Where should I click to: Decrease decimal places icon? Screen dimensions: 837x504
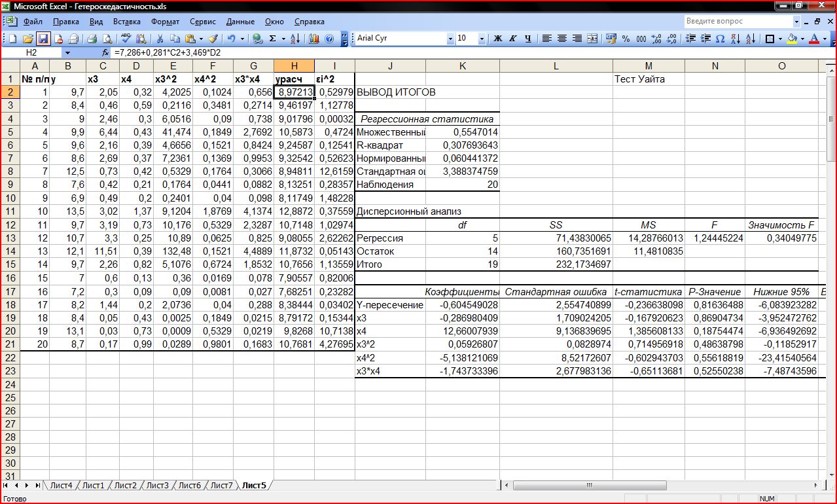(672, 39)
